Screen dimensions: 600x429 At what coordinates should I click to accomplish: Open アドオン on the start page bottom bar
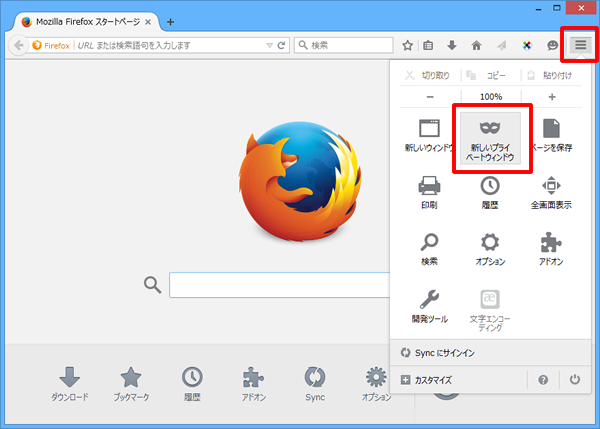253,384
